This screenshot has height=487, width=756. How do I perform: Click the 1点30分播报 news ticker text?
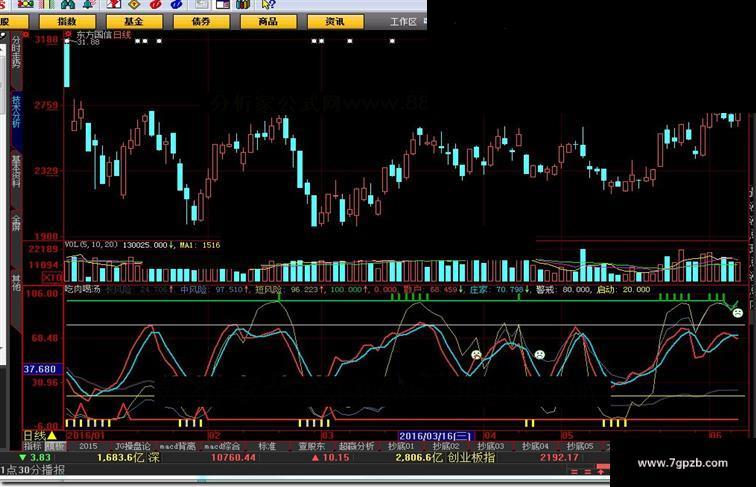tap(32, 470)
